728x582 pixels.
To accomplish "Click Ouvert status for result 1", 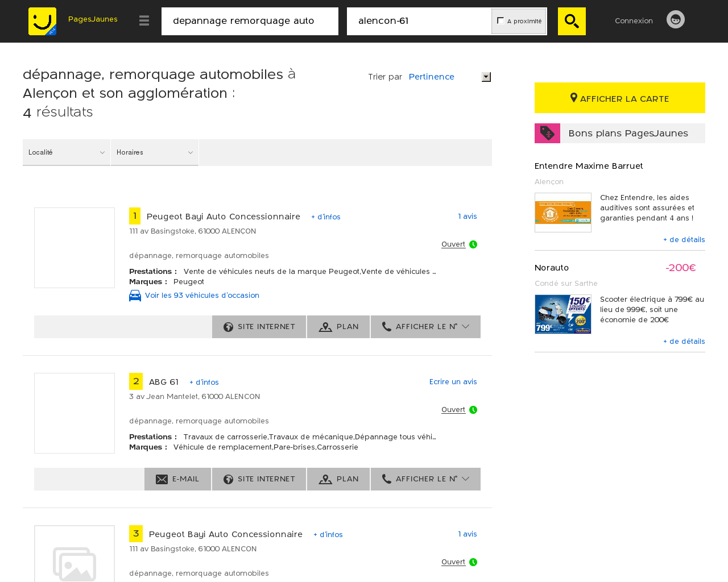I will click(x=453, y=244).
